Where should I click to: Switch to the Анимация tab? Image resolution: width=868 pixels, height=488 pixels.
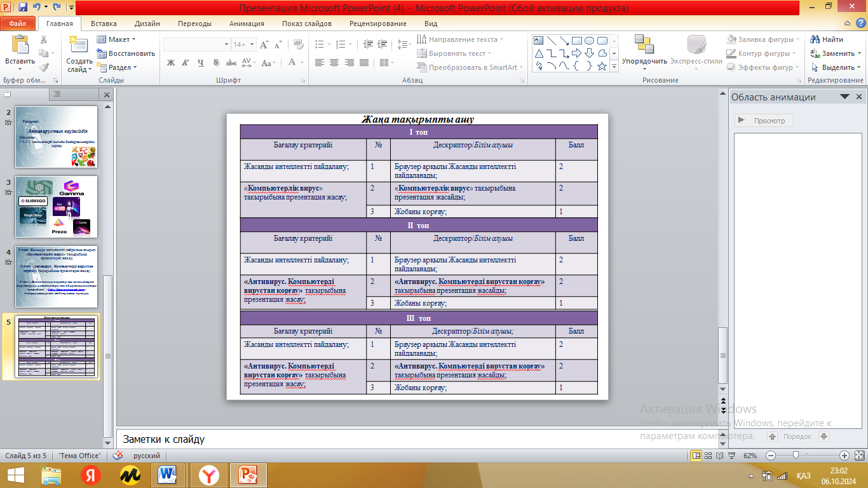[x=247, y=24]
